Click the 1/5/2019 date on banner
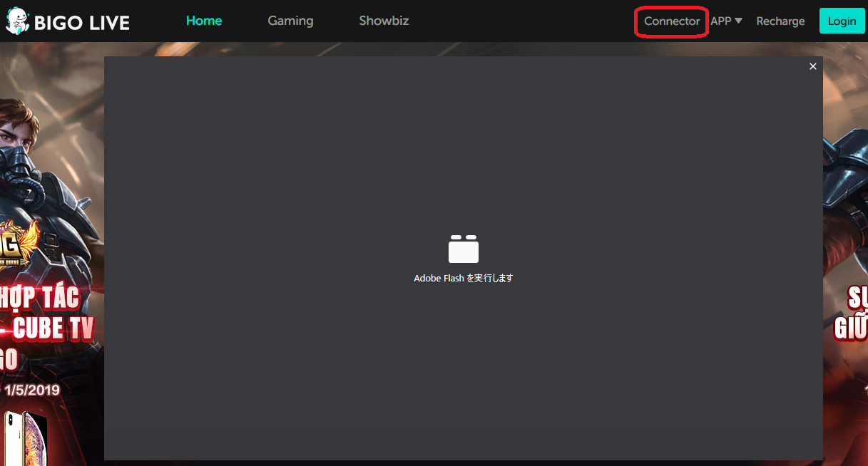This screenshot has width=868, height=466. [32, 390]
